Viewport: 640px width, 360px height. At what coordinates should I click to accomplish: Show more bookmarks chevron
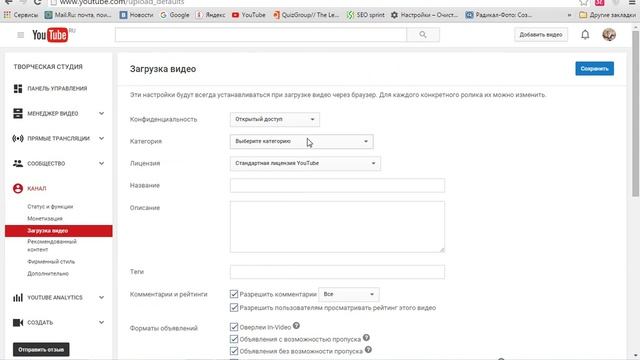(x=569, y=15)
